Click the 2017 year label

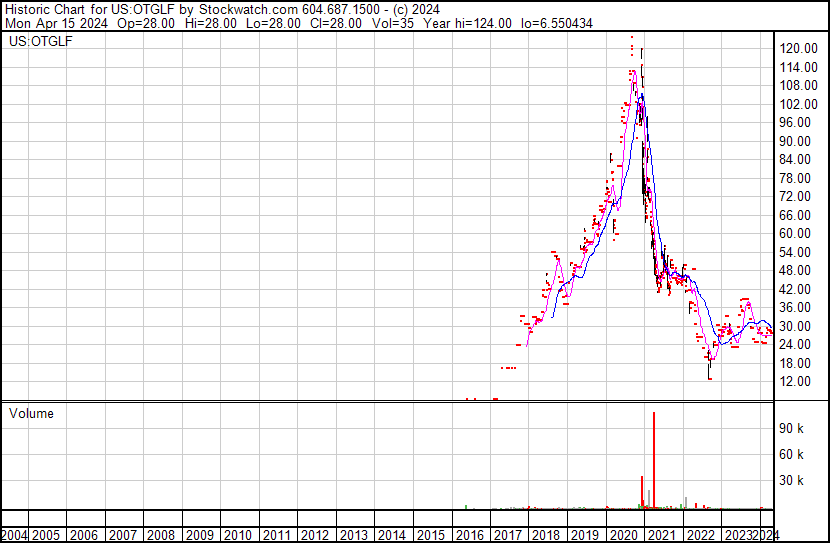(508, 535)
